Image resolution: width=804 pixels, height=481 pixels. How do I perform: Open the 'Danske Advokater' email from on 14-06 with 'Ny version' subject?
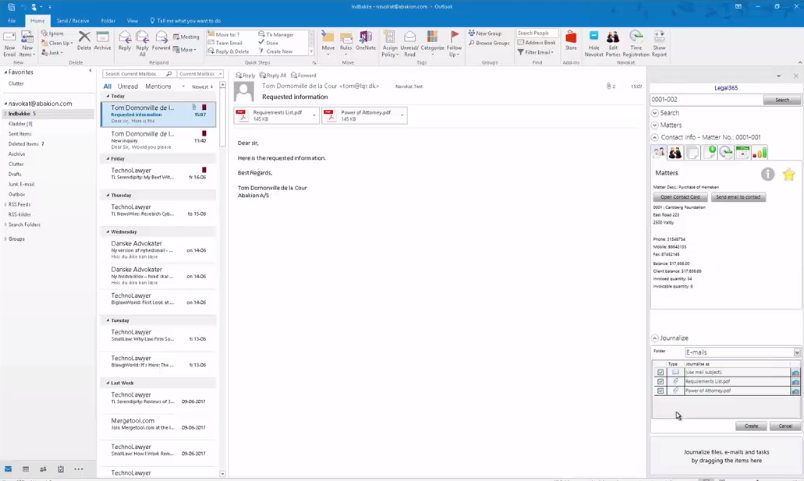coord(158,250)
